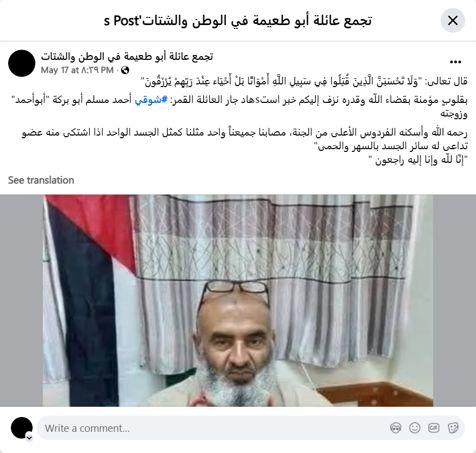Open the May 17 timestamp link
Image resolution: width=476 pixels, height=453 pixels.
click(77, 70)
